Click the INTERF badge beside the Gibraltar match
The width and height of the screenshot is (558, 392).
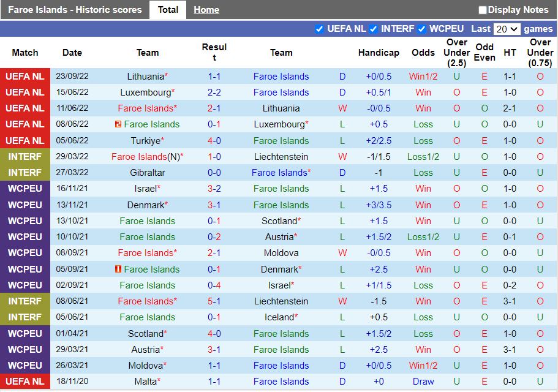(x=25, y=173)
